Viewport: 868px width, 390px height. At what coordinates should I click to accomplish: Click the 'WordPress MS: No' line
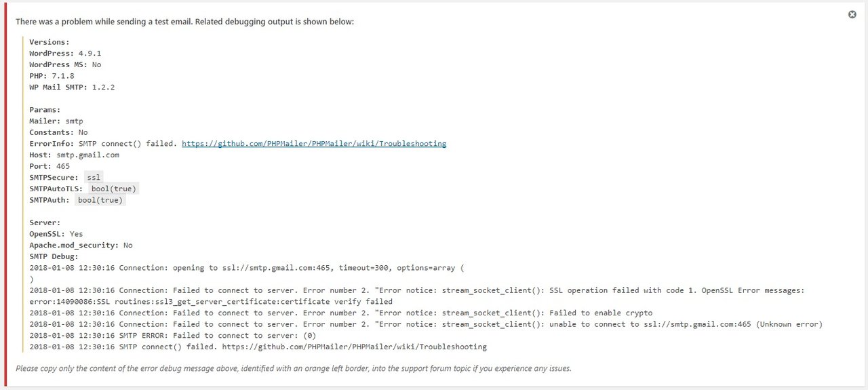[65, 64]
